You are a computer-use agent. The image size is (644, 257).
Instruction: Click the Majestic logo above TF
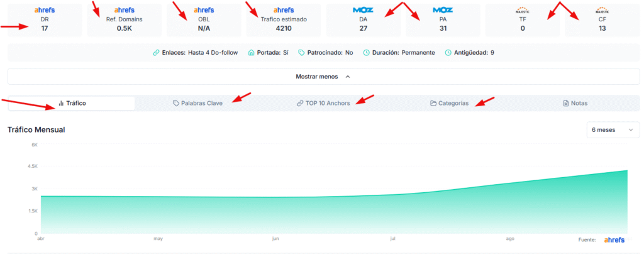(523, 10)
